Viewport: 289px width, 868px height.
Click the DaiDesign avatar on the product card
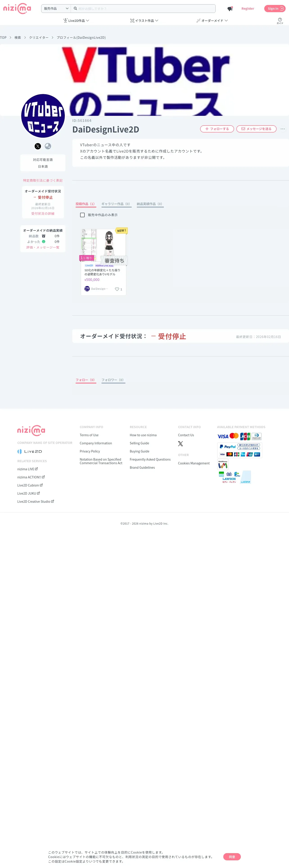point(87,289)
